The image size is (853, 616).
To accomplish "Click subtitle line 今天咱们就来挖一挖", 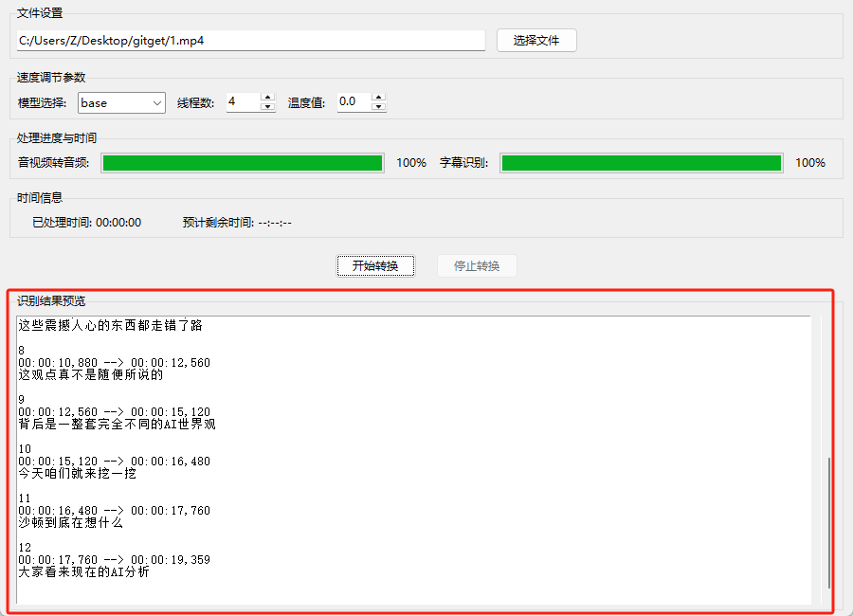I will tap(78, 474).
